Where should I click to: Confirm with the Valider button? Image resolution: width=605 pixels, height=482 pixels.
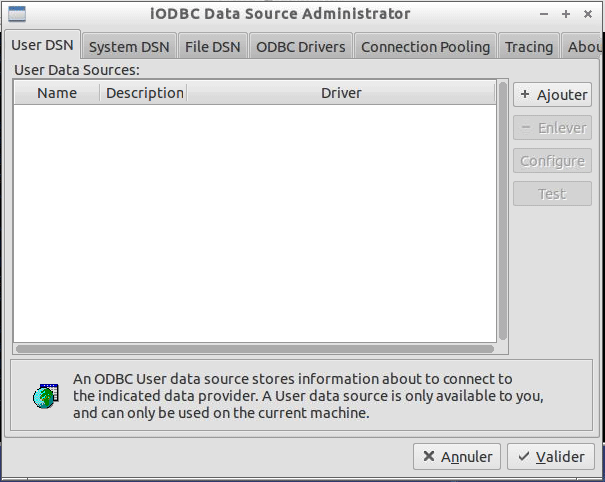pyautogui.click(x=551, y=457)
